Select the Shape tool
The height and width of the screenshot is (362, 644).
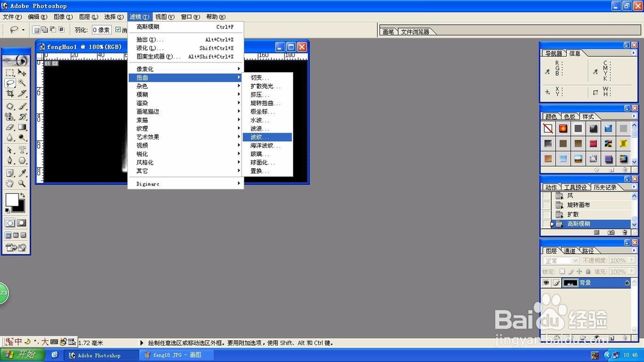(22, 160)
